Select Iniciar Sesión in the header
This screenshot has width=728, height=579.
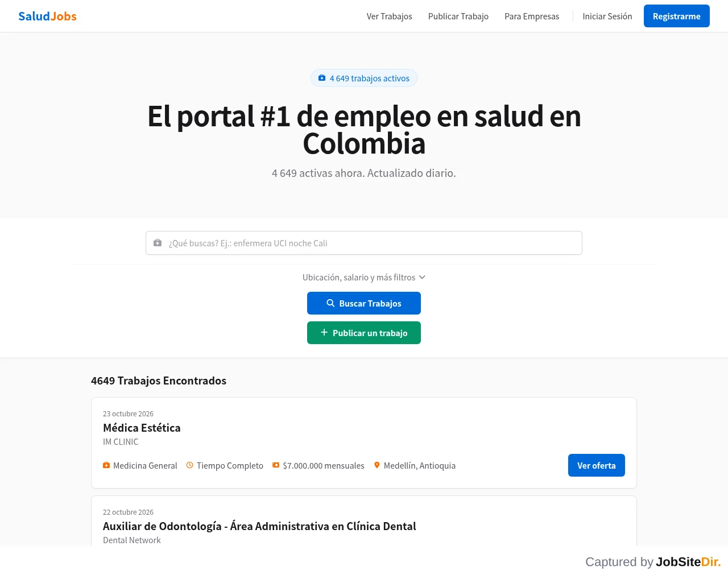(x=607, y=16)
